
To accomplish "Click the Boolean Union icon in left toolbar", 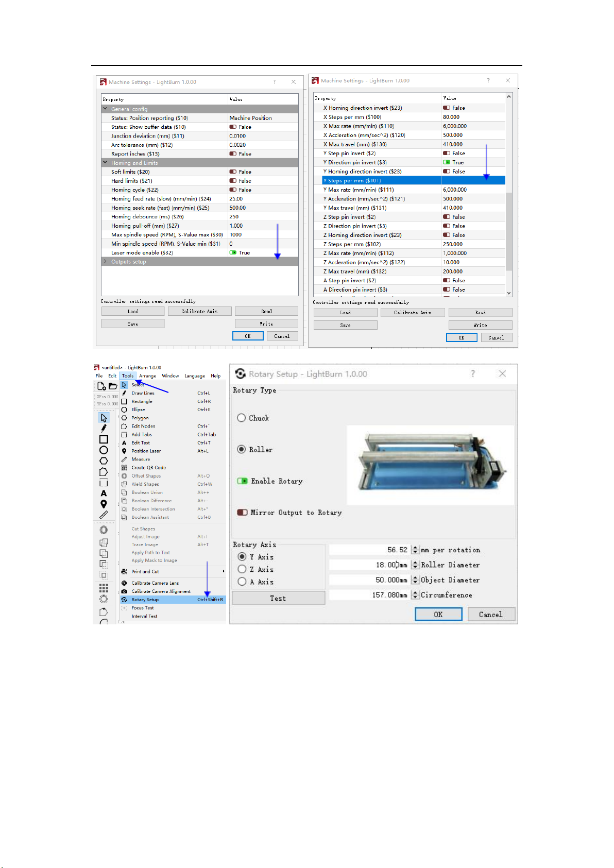I will (104, 553).
